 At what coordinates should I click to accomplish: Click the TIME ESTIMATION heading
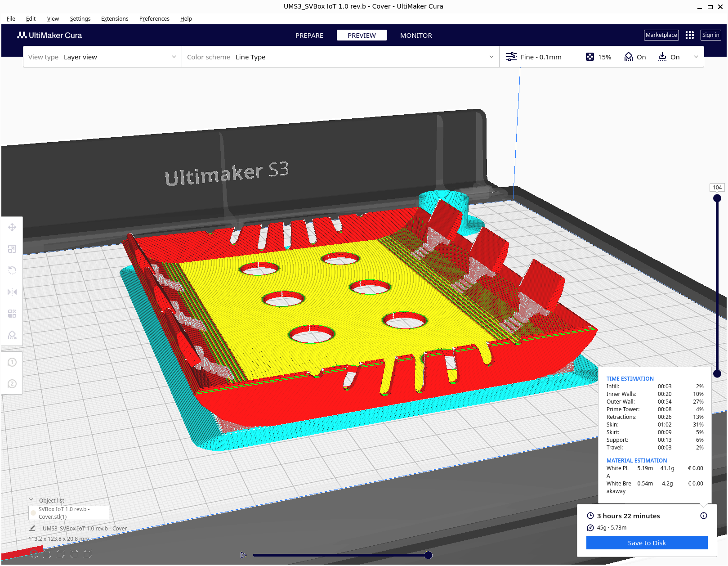click(x=630, y=379)
